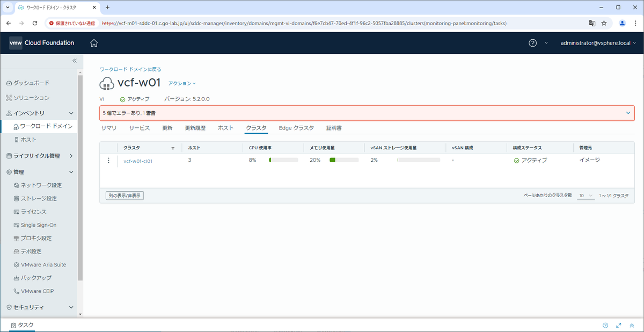Click the CPU usage progress bar
Screen dimensions: 644x332
[x=283, y=160]
